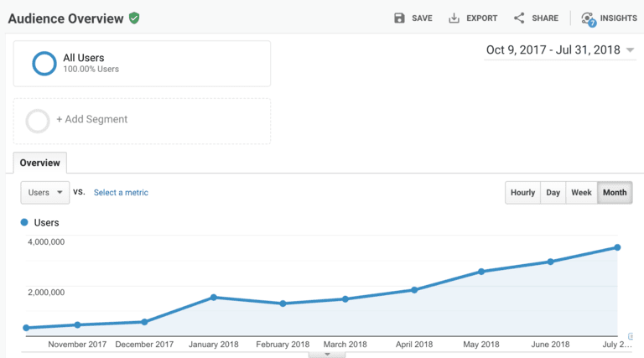
Task: Click the empty Add Segment circle
Action: click(x=38, y=121)
